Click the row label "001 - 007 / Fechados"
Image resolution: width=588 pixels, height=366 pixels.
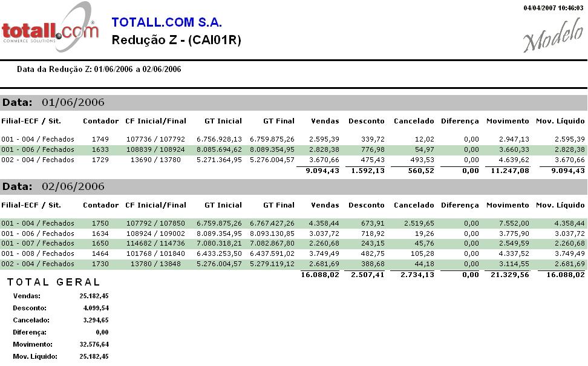[38, 243]
